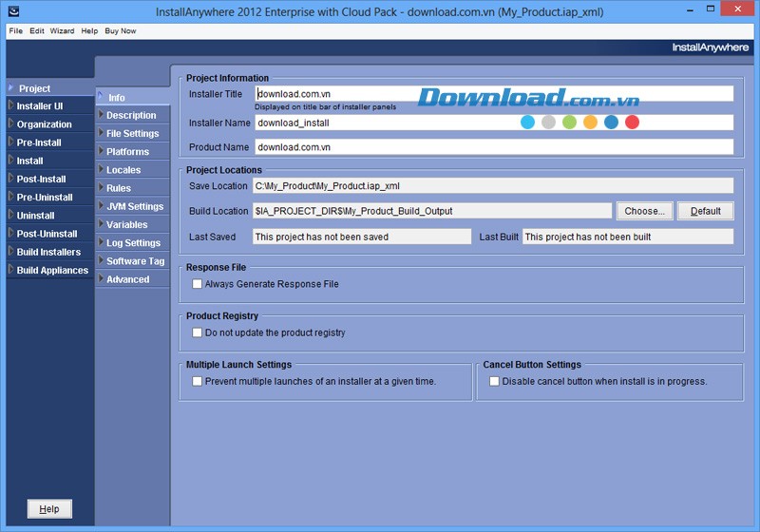The height and width of the screenshot is (532, 760).
Task: Check Disable cancel button during install
Action: 494,381
